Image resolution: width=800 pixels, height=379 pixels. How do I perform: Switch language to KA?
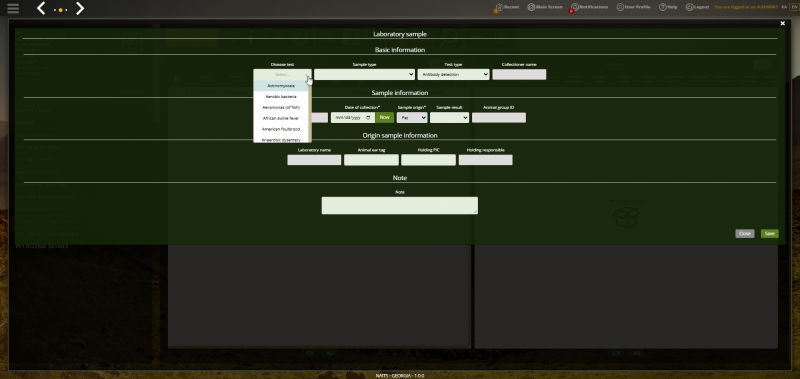pos(784,7)
